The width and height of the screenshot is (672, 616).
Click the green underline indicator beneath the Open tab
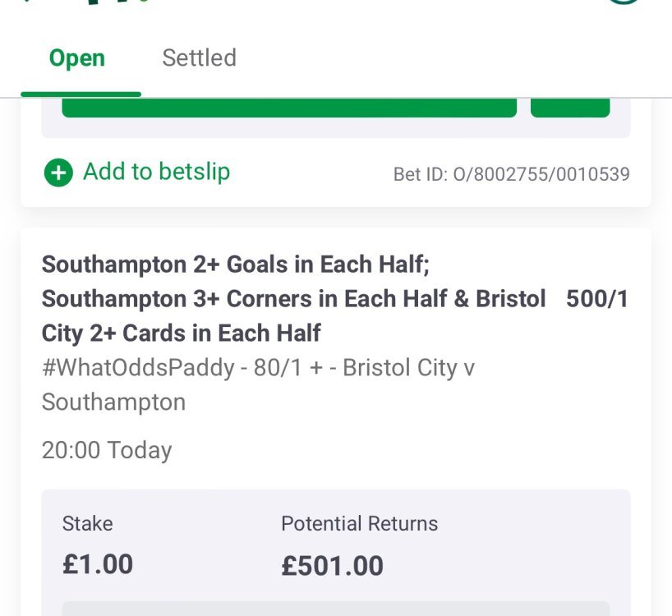point(81,94)
